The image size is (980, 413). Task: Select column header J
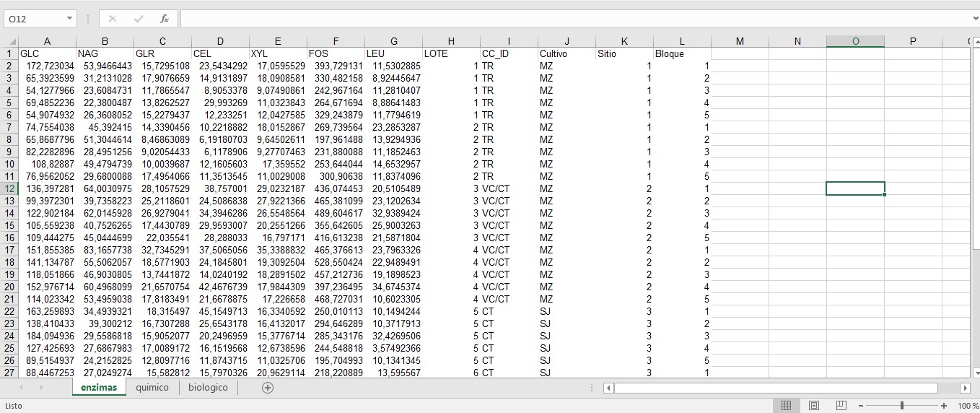click(566, 42)
